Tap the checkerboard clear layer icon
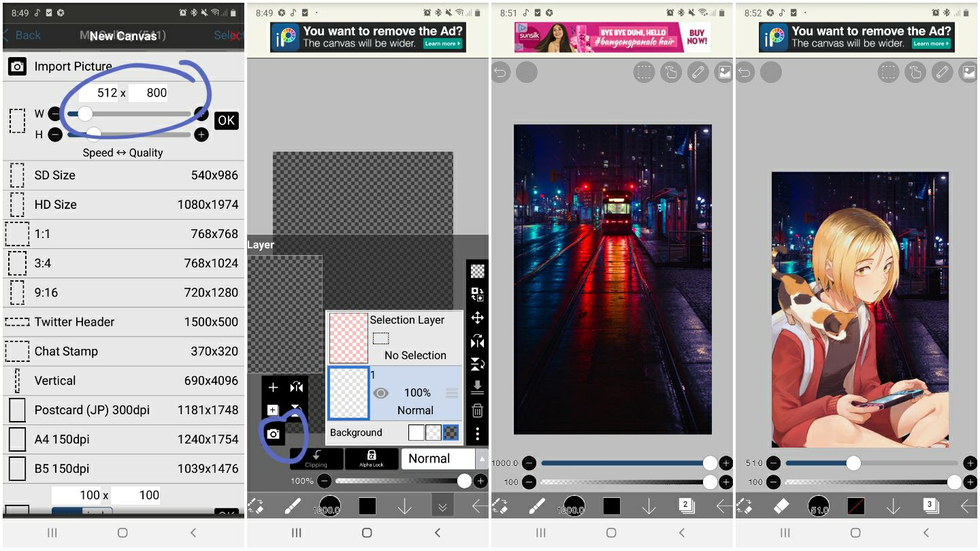Image resolution: width=980 pixels, height=551 pixels. pyautogui.click(x=478, y=271)
